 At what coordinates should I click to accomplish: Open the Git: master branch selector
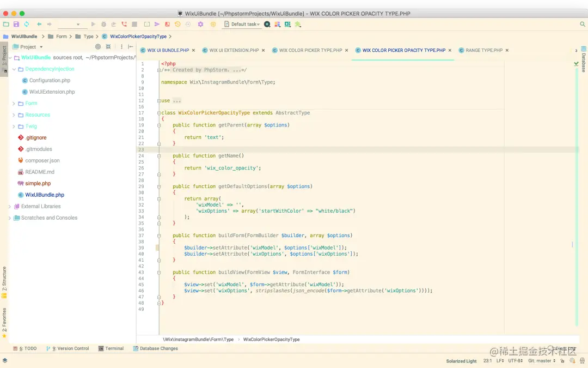pyautogui.click(x=542, y=360)
